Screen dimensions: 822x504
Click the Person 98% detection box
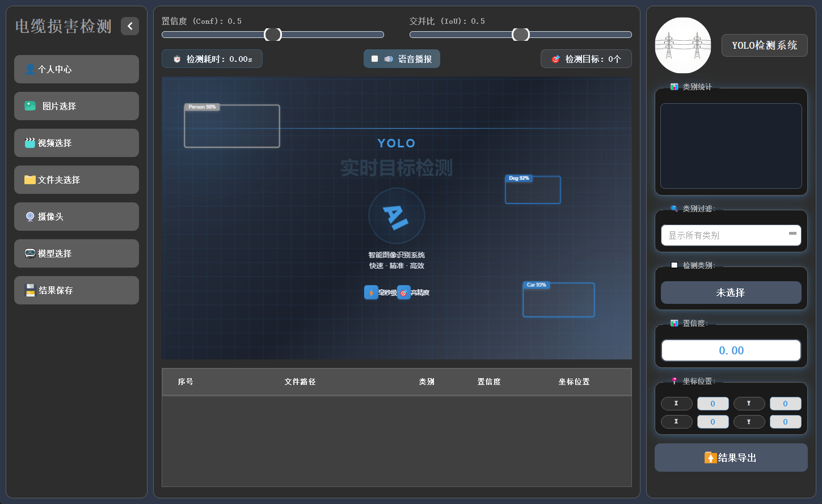click(x=232, y=126)
